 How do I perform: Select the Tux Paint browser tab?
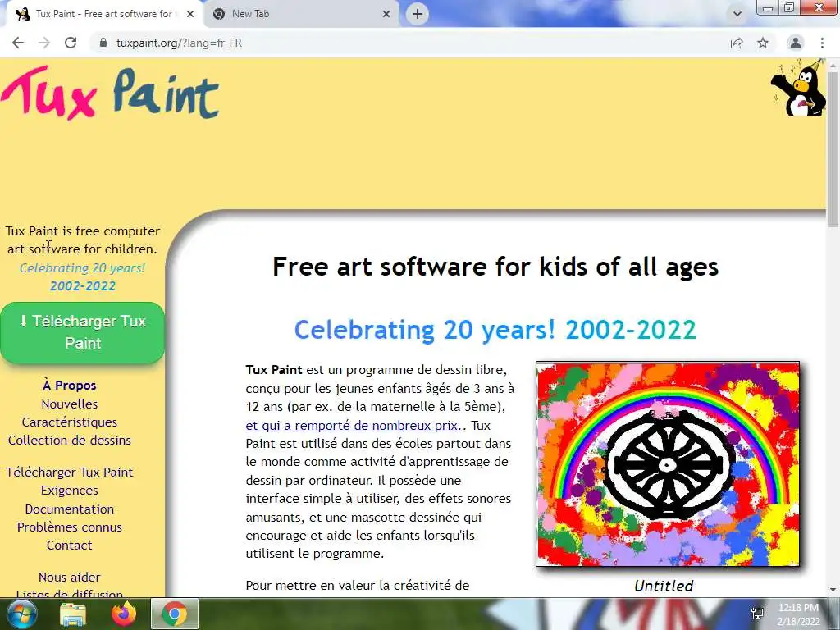pyautogui.click(x=104, y=14)
